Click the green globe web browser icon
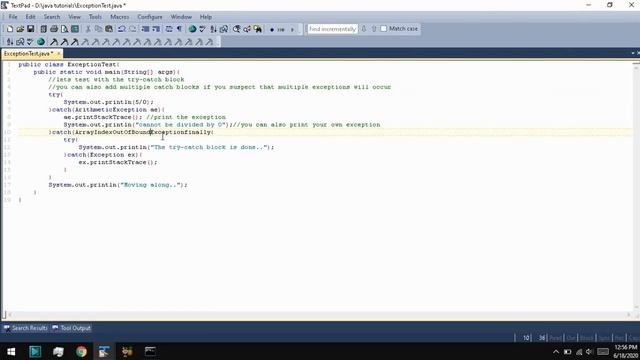640x360 pixels. pos(192,29)
